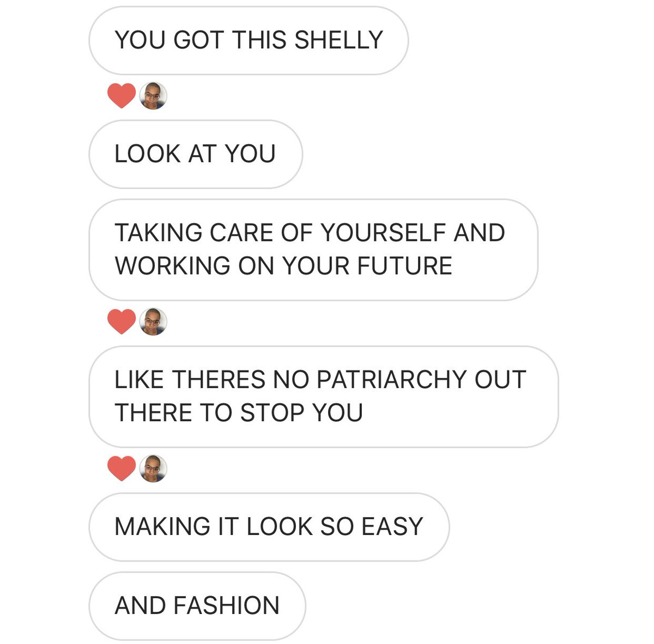Open reactor avatar below "WORKING ON YOUR FUTURE" message
The image size is (654, 644).
(x=153, y=321)
